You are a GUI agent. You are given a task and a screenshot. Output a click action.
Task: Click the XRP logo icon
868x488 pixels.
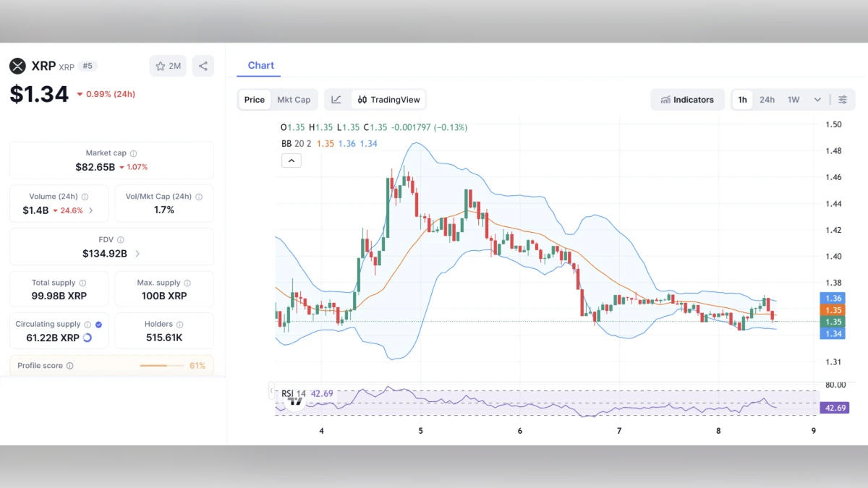(17, 66)
